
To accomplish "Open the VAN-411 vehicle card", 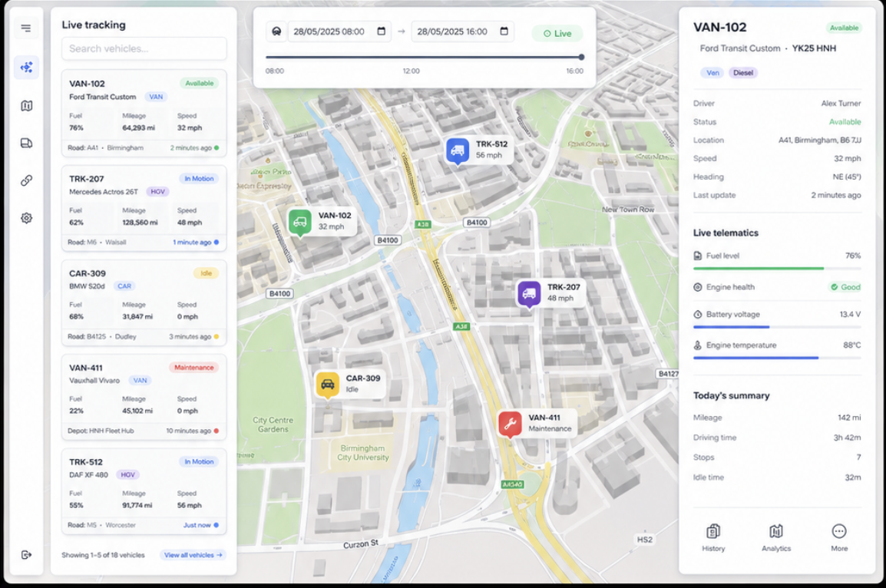I will coord(144,397).
